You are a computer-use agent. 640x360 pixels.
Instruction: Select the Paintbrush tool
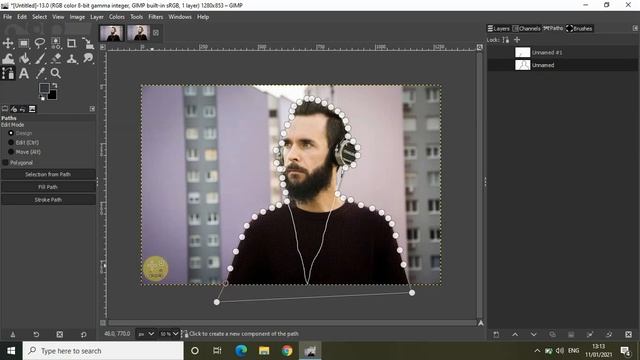[x=40, y=58]
